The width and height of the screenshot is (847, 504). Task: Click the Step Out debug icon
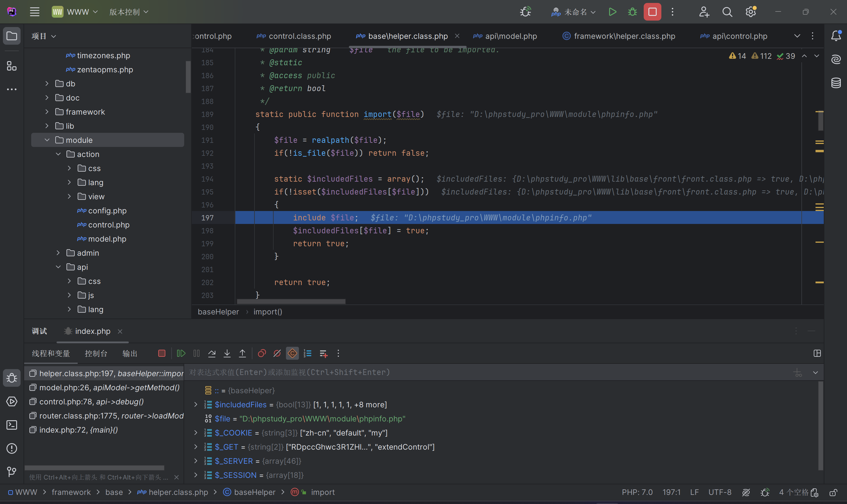click(242, 354)
